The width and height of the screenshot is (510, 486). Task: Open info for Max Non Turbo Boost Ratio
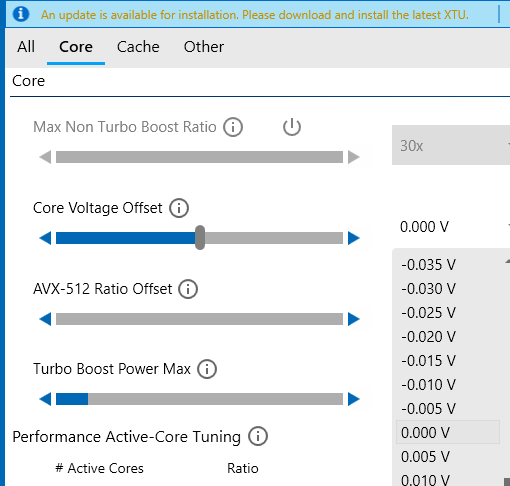(x=233, y=127)
